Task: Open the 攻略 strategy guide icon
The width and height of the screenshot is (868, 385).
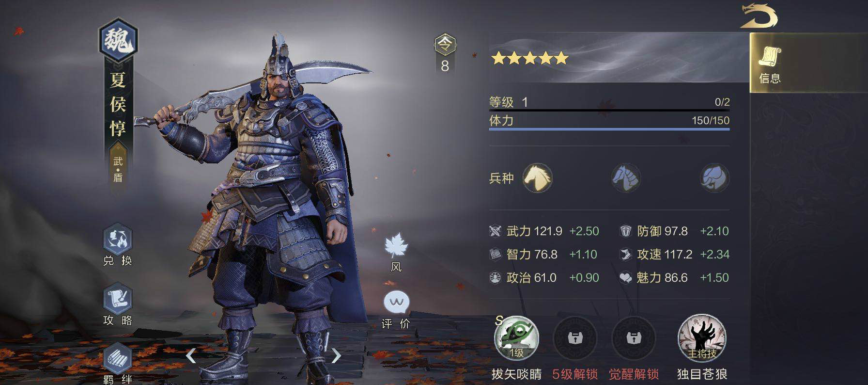Action: (x=118, y=298)
